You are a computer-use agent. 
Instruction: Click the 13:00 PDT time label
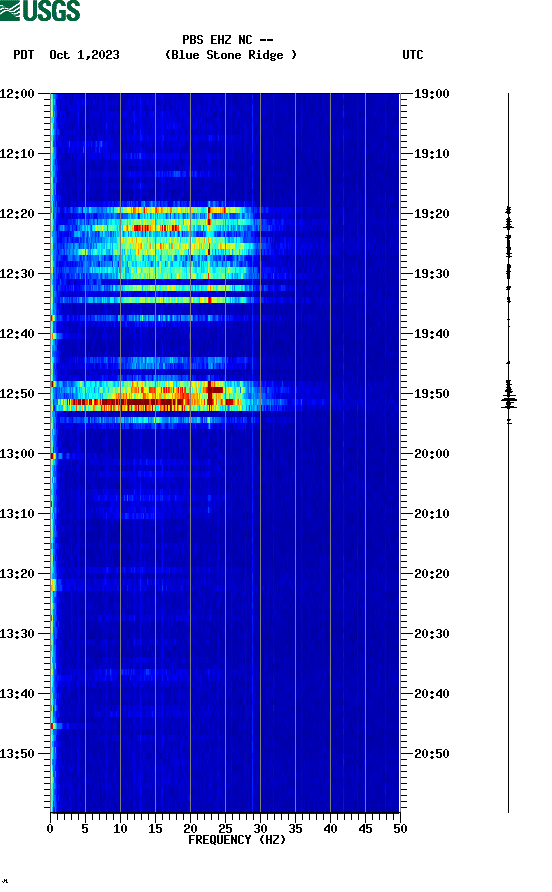(x=17, y=453)
